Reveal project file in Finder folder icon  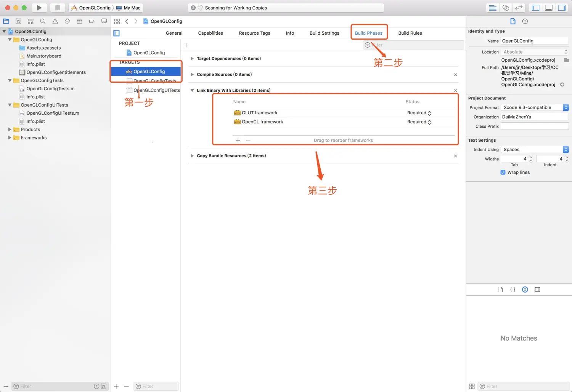(x=566, y=60)
